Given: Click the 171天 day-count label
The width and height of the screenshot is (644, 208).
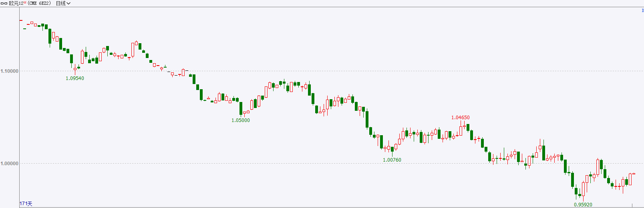Looking at the screenshot, I should (26, 204).
